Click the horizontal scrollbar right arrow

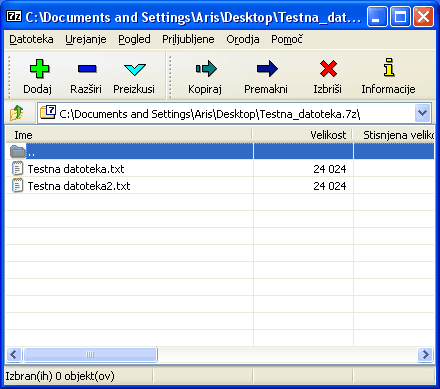[426, 354]
